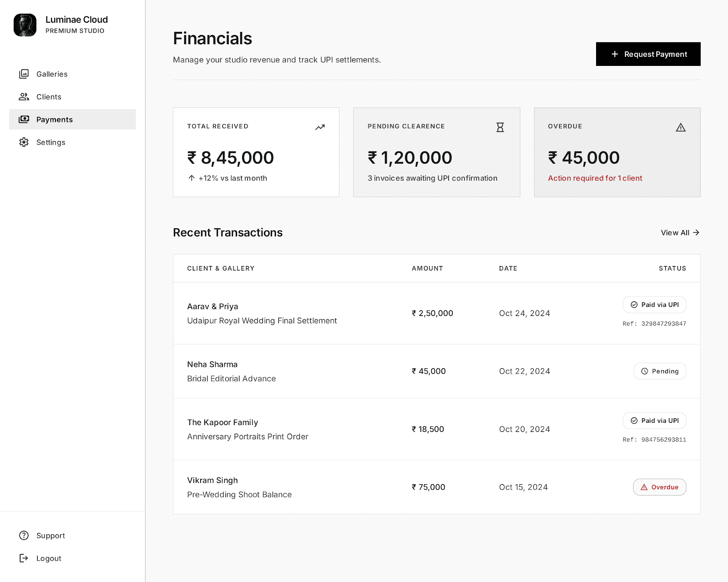
Task: Select client name 'Aarav & Priya'
Action: [x=212, y=306]
